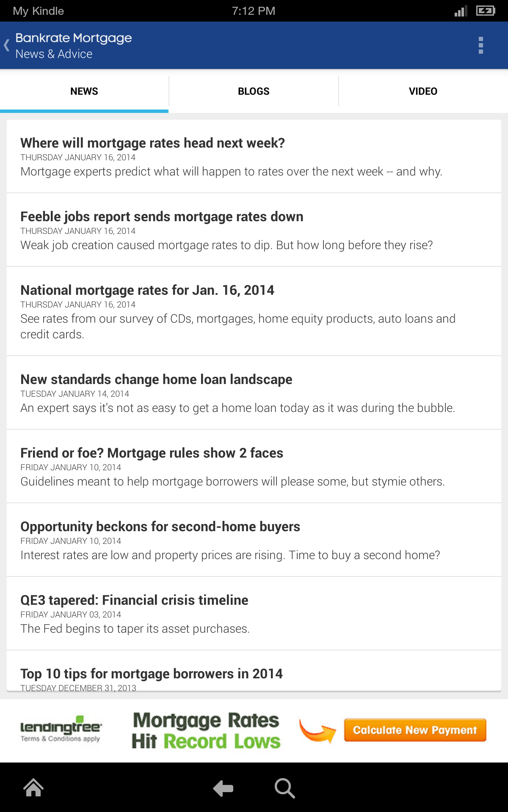The image size is (508, 812).
Task: Open 'New standards change home loan landscape' story
Action: coord(156,380)
